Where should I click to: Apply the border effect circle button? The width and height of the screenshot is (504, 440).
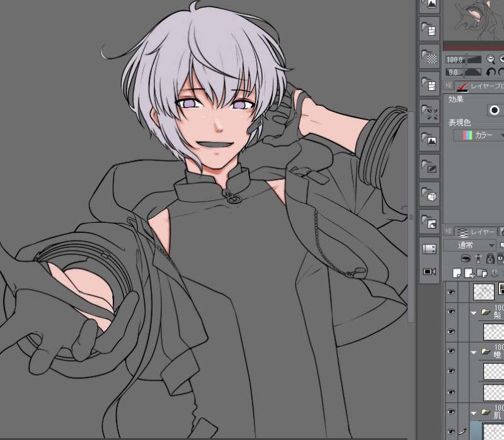click(495, 110)
